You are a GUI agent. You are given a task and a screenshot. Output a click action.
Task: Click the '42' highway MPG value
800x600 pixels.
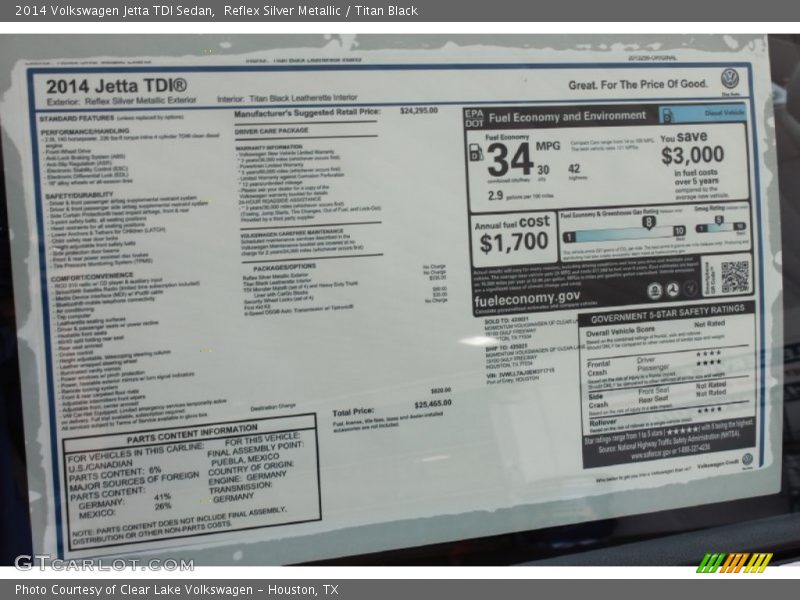pos(574,169)
